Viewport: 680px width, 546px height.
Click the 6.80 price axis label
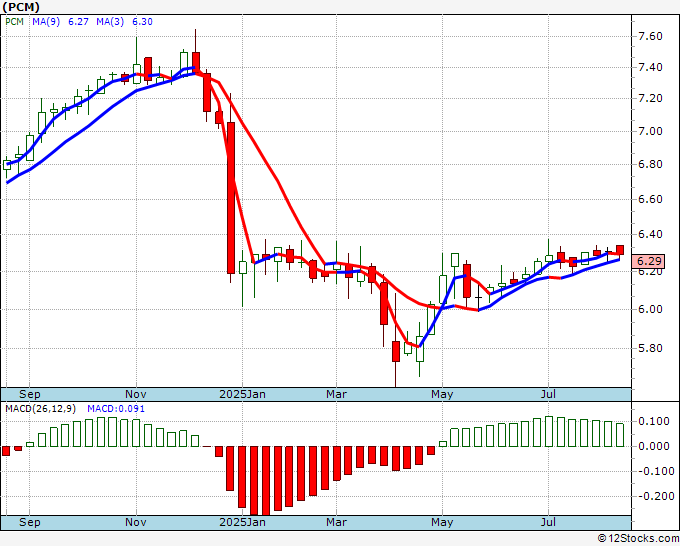click(650, 164)
